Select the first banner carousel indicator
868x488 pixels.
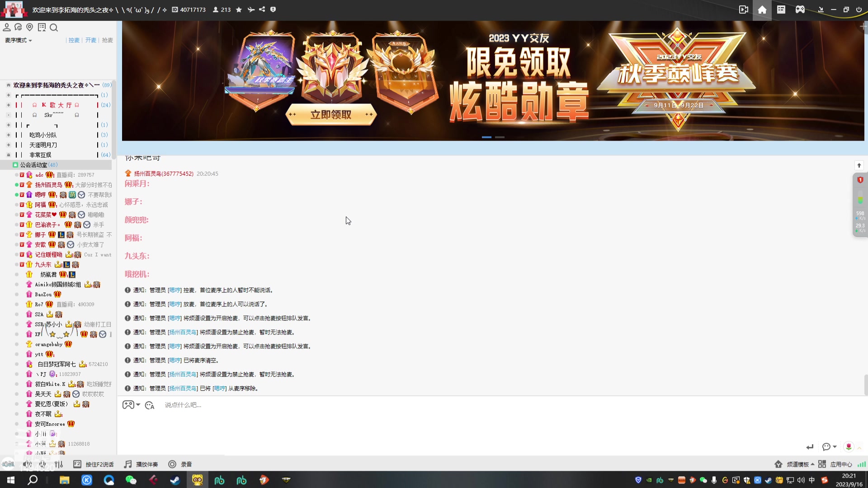(486, 137)
